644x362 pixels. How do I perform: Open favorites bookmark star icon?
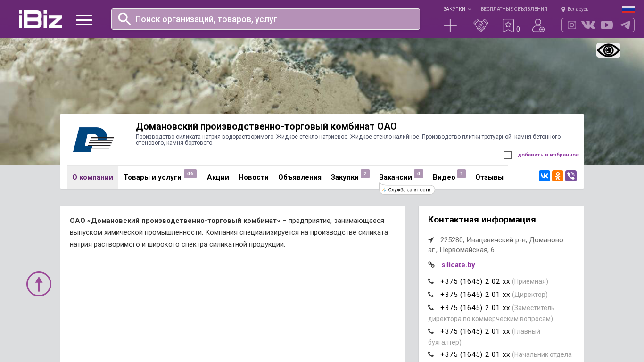click(x=508, y=25)
